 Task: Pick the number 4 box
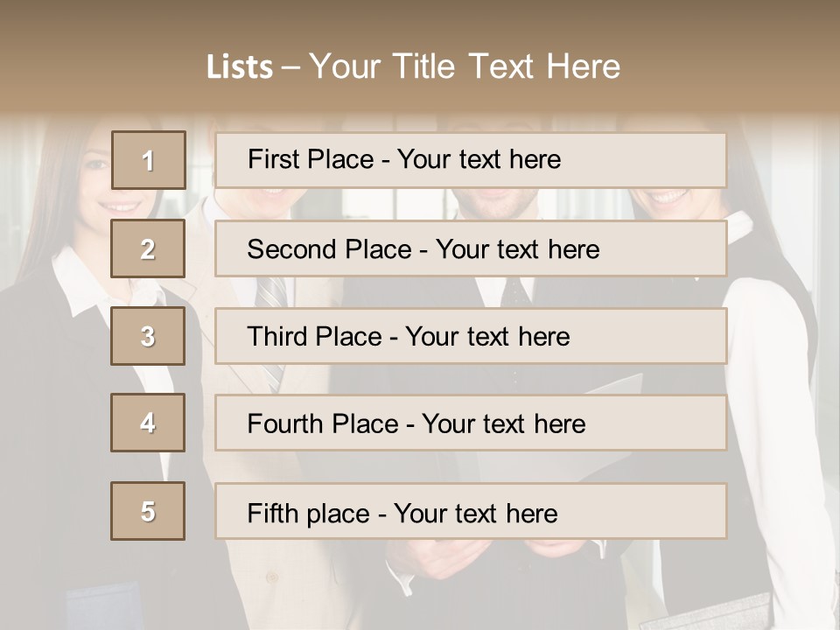[148, 423]
